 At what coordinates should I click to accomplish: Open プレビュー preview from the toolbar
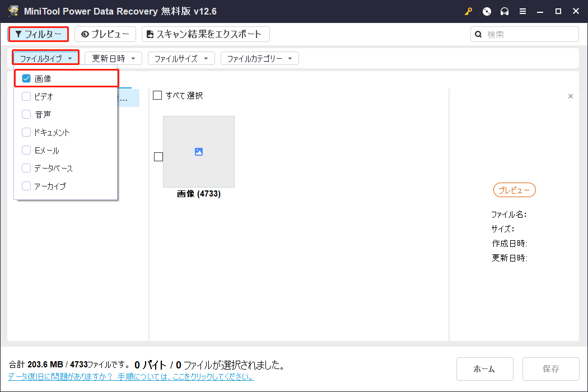pos(105,34)
